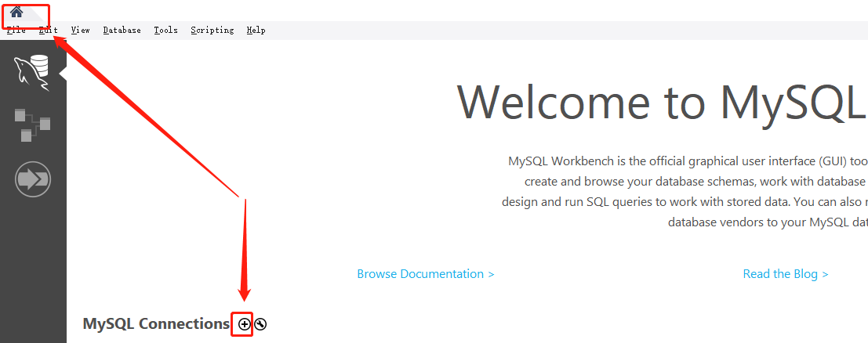Open the Scripting menu
868x343 pixels.
coord(212,31)
